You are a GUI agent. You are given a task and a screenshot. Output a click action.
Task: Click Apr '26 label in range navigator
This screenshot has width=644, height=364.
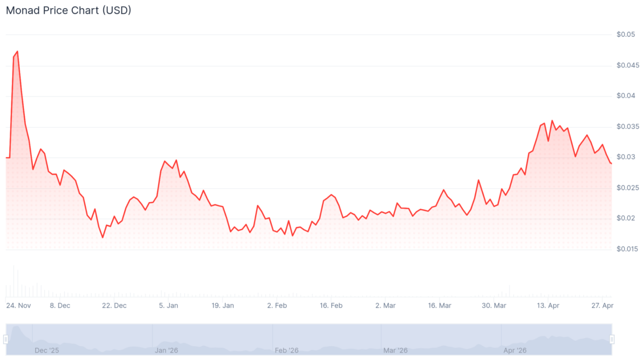(515, 351)
